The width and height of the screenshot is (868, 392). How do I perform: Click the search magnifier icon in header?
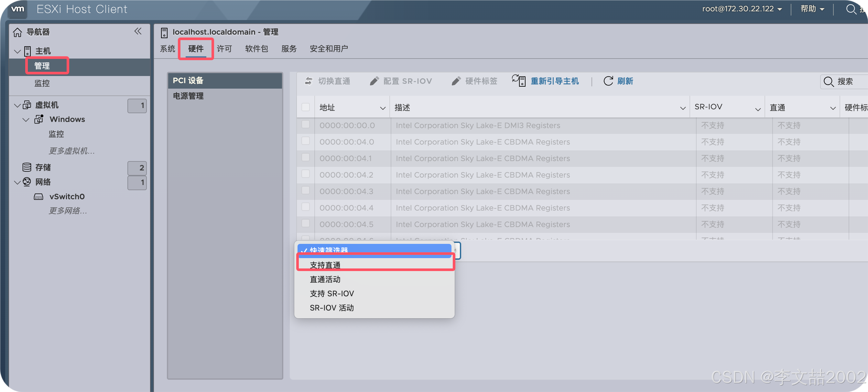point(851,9)
